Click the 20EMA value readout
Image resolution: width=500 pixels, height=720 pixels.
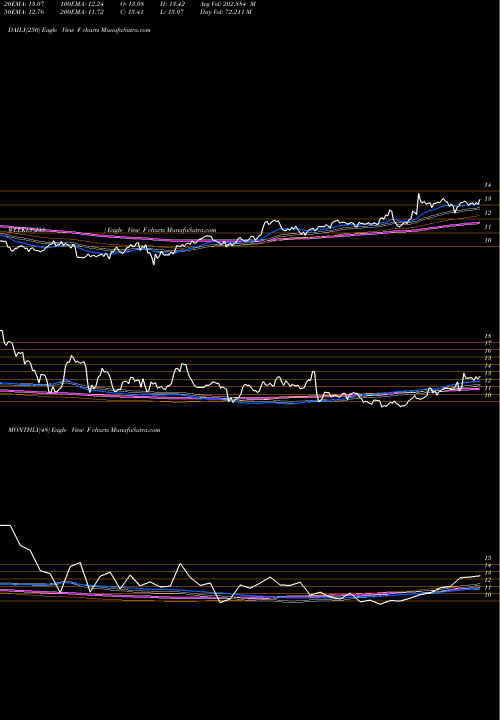pos(24,4)
